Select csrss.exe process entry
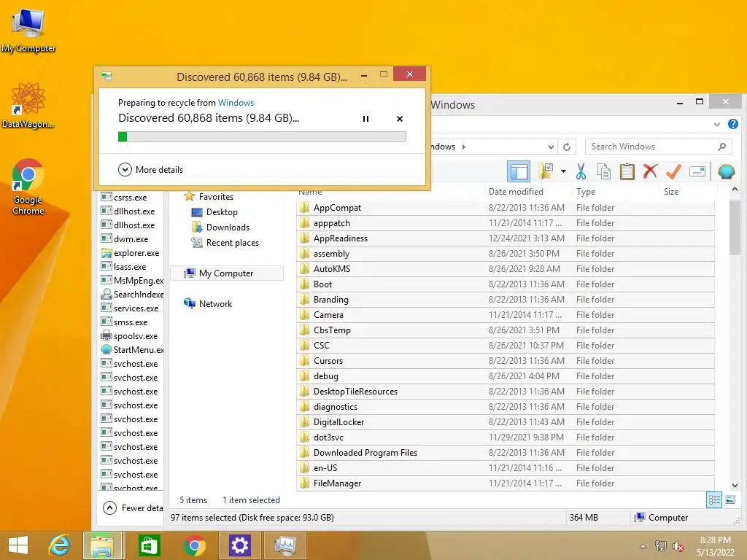Image resolution: width=747 pixels, height=560 pixels. [124, 197]
